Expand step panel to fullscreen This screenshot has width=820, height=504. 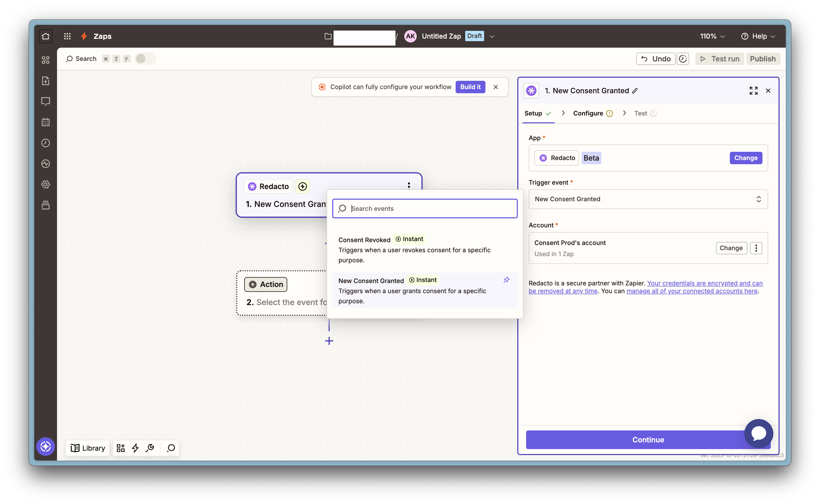pos(753,91)
